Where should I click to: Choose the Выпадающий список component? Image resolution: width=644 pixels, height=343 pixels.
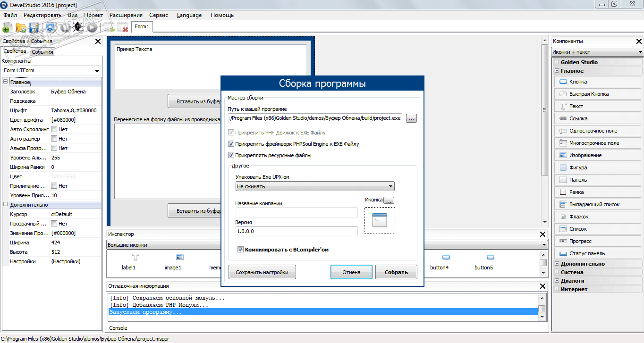(x=598, y=204)
